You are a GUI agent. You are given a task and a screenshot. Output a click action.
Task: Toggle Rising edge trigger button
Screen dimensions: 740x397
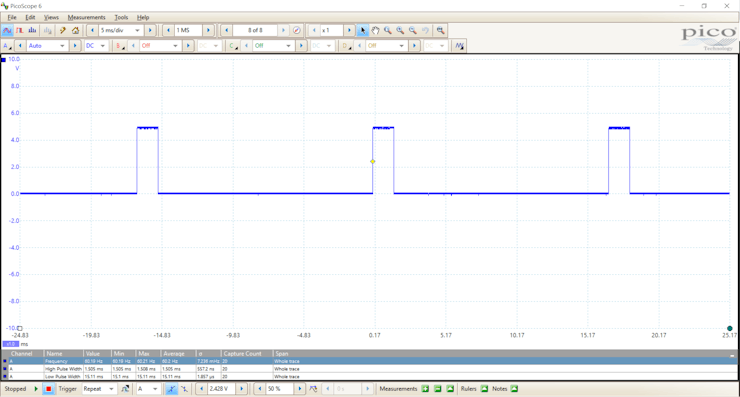[171, 389]
